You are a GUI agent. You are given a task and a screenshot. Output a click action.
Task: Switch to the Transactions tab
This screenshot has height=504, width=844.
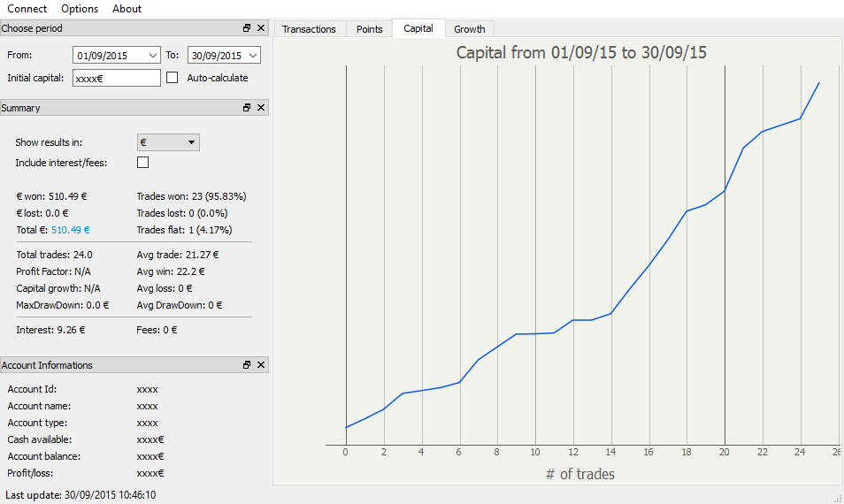309,29
